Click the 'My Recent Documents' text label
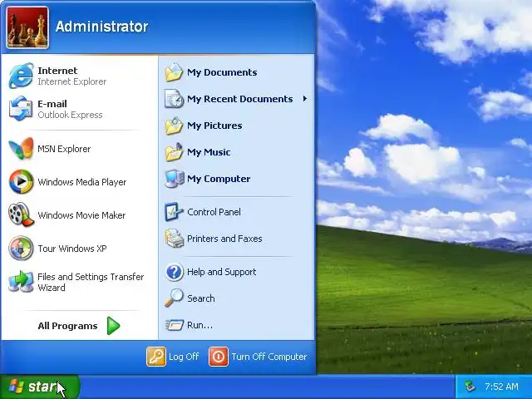The width and height of the screenshot is (532, 399). point(240,99)
